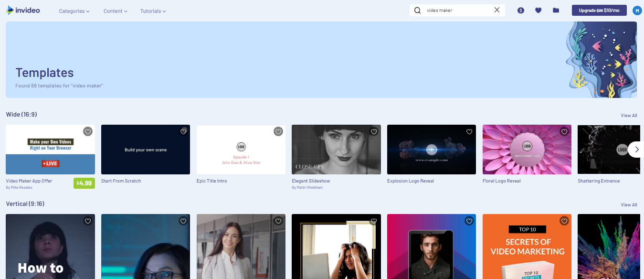Open your profile avatar labeled M

[637, 10]
